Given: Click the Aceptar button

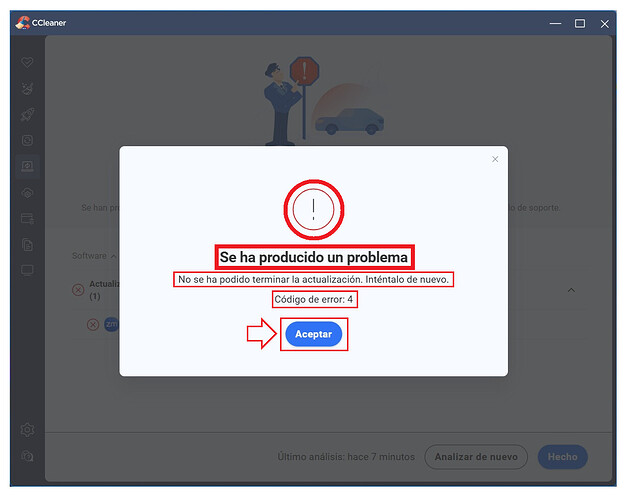Looking at the screenshot, I should [x=313, y=334].
